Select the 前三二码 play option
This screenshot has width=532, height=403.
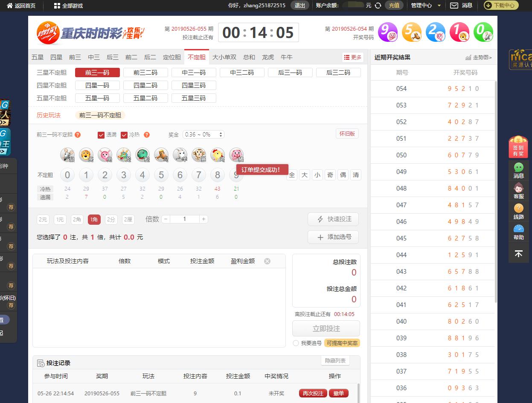click(145, 72)
